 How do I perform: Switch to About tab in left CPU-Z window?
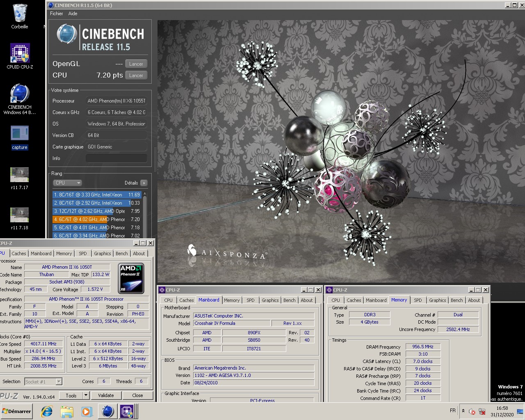coord(139,253)
